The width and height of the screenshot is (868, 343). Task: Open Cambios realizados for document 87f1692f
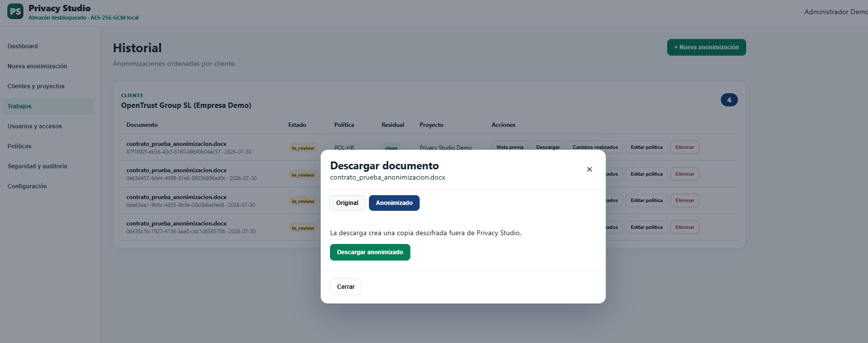[x=595, y=147]
